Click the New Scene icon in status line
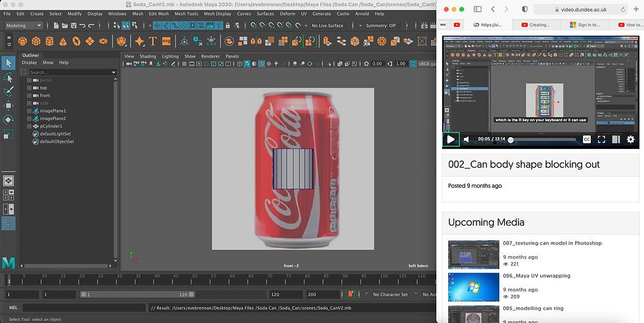644x323 pixels. 57,26
